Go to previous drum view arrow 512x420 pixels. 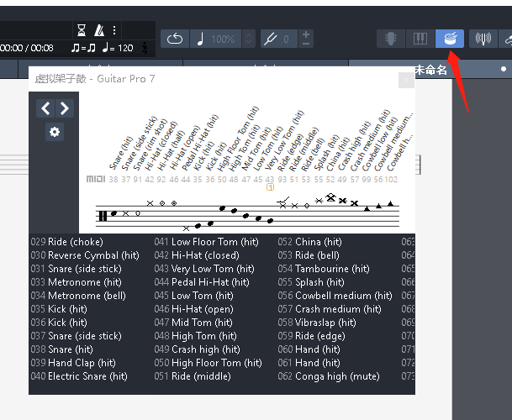pos(45,108)
